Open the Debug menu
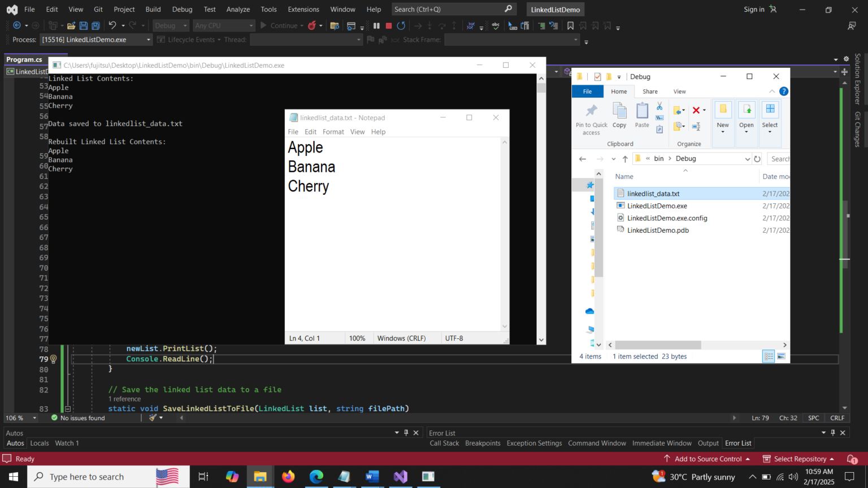The width and height of the screenshot is (868, 488). (182, 9)
